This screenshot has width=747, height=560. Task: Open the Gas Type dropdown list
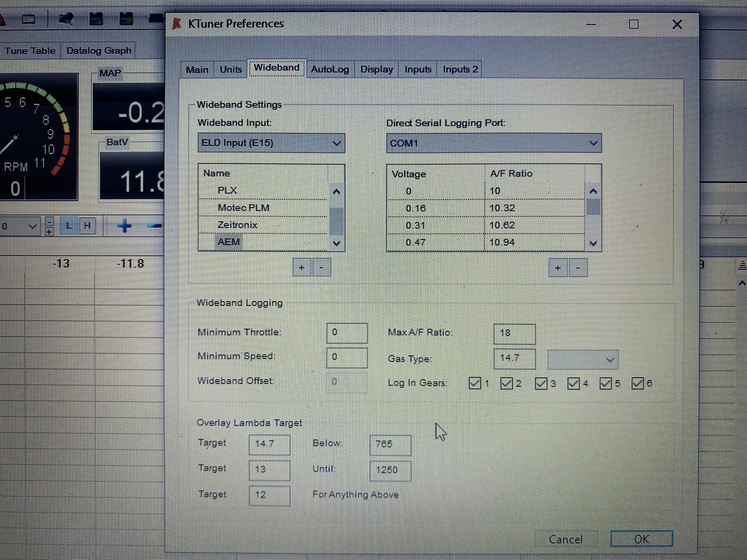(583, 360)
